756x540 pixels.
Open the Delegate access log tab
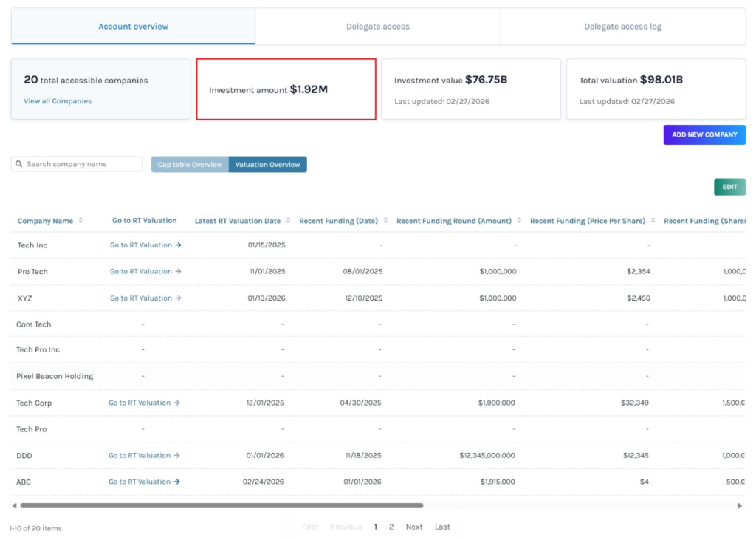coord(622,27)
